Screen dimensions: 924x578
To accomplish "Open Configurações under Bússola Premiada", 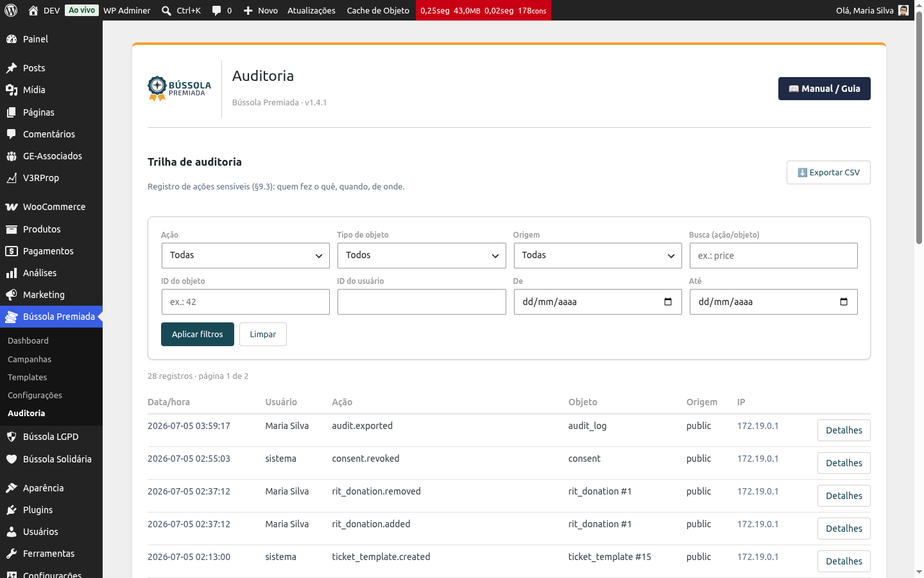I will pos(35,396).
